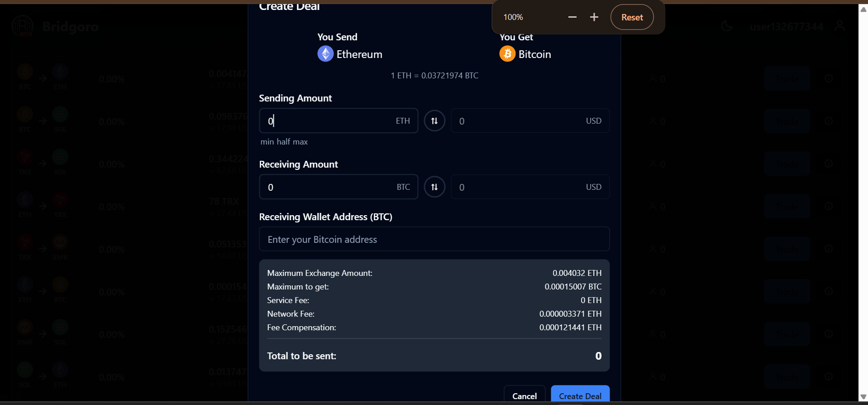Click the Network Fee value 0.000003371 ETH
The height and width of the screenshot is (405, 868).
tap(570, 314)
